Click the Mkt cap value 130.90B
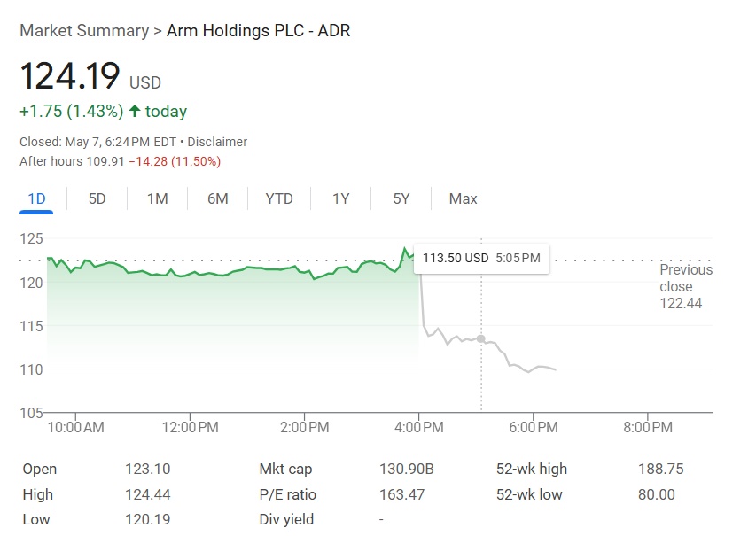The image size is (756, 536). point(407,469)
